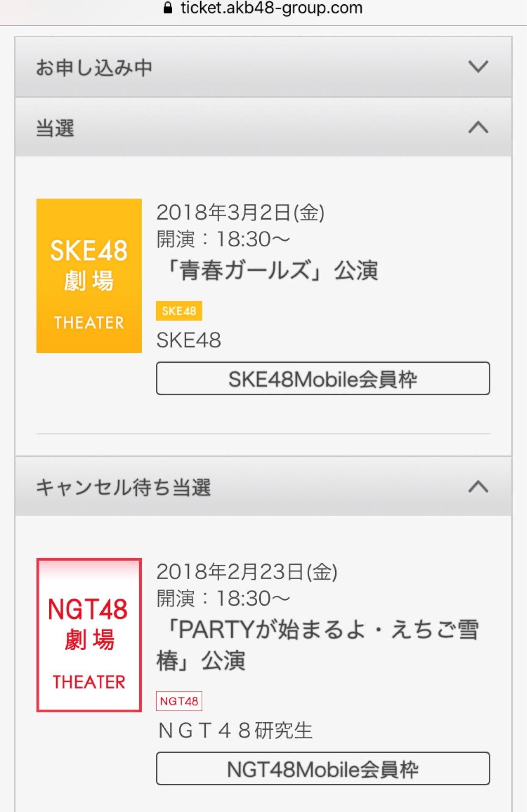This screenshot has width=527, height=812.
Task: Click the キャンセル待ち当選 header text
Action: click(x=123, y=488)
